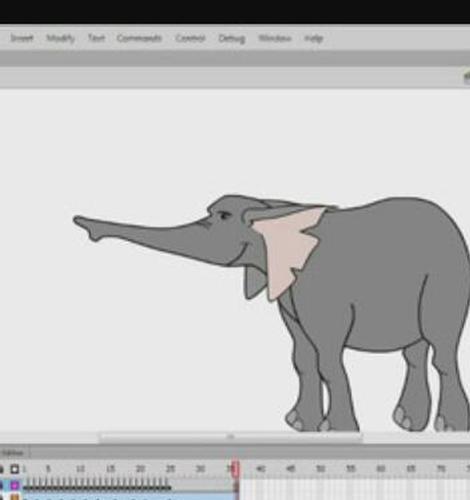
Task: Click frame 20 on the timeline ruler
Action: point(140,469)
